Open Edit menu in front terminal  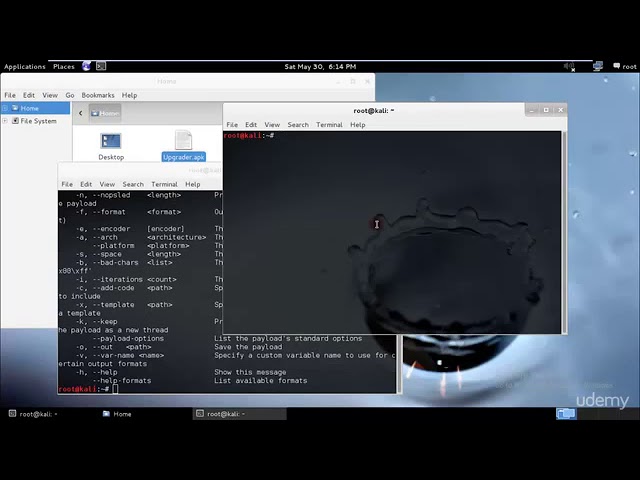(251, 124)
